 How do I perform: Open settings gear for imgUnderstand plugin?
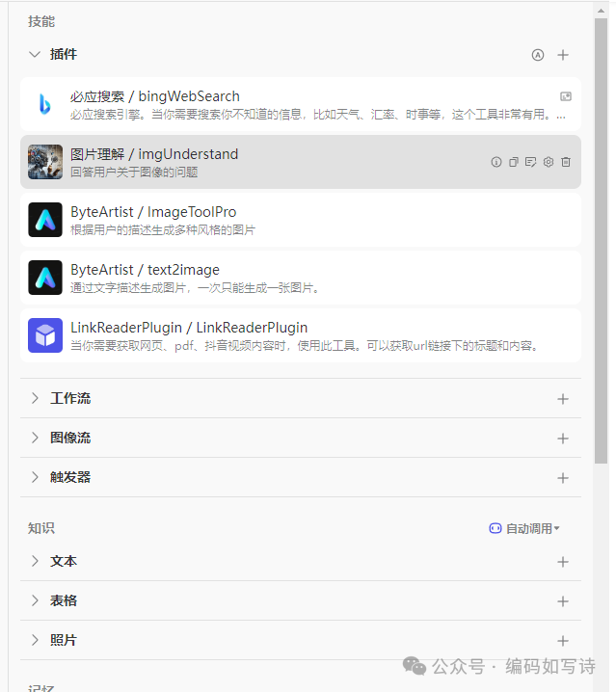coord(549,162)
